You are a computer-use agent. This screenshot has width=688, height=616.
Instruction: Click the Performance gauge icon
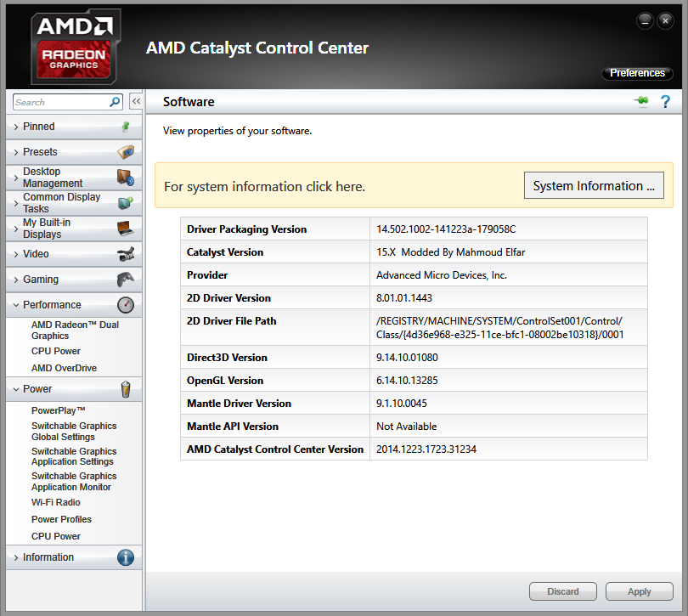126,305
